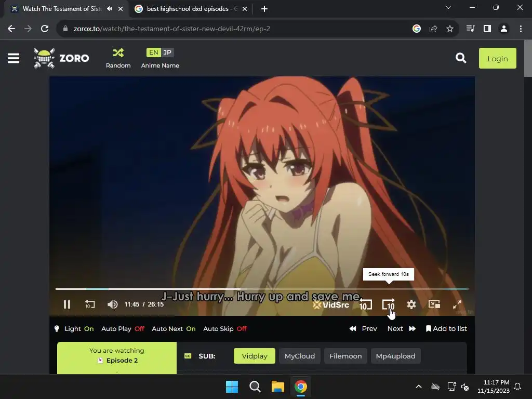
Task: Open video player settings gear
Action: [411, 304]
